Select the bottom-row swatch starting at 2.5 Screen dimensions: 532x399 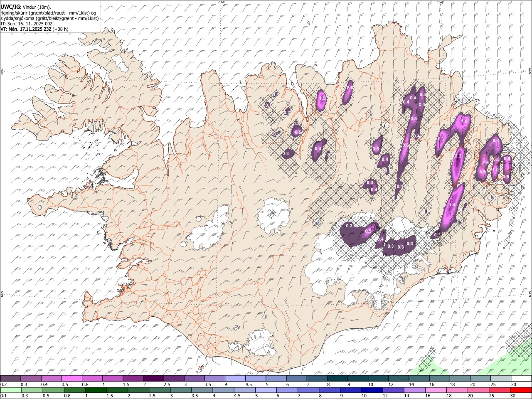pyautogui.click(x=160, y=390)
